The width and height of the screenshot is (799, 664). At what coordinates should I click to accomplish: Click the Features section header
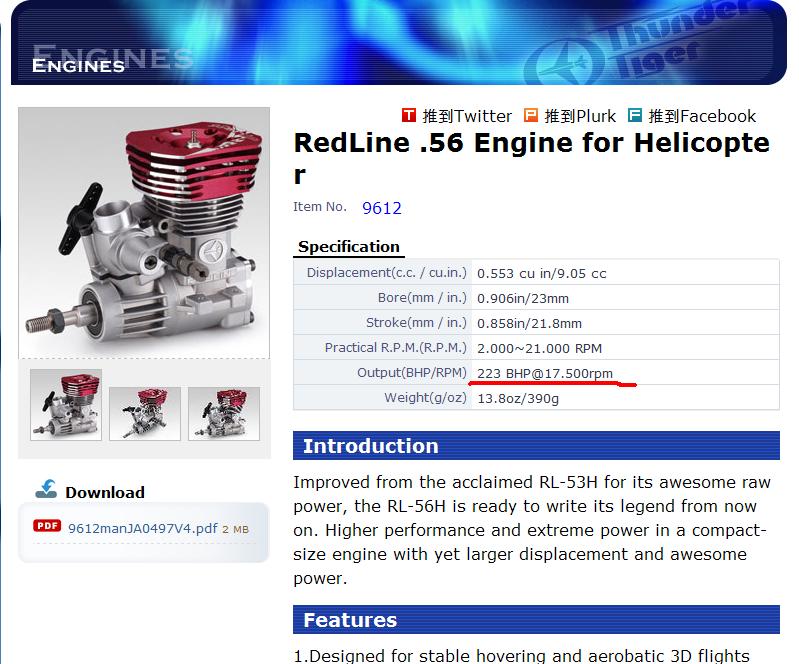click(x=350, y=620)
